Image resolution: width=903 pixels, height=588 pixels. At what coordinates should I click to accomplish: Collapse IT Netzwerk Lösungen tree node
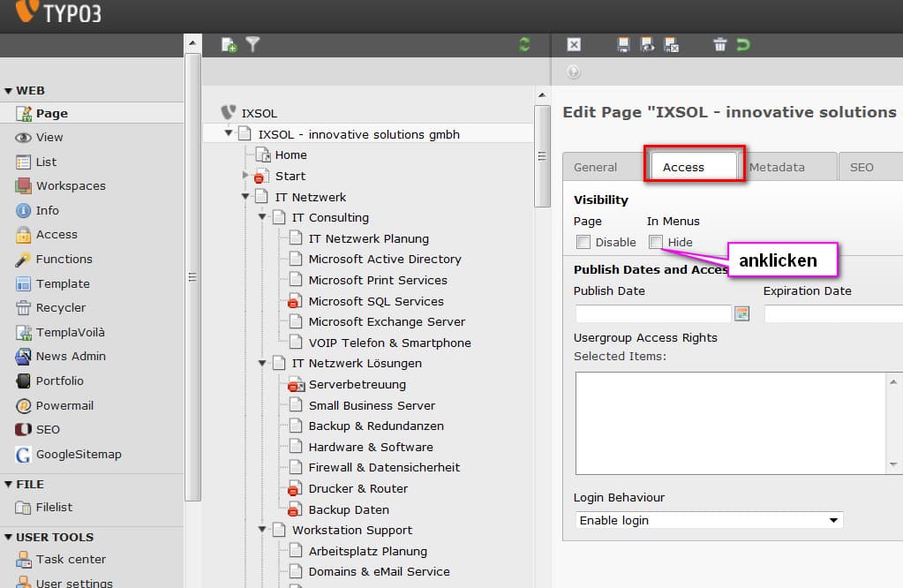point(262,364)
